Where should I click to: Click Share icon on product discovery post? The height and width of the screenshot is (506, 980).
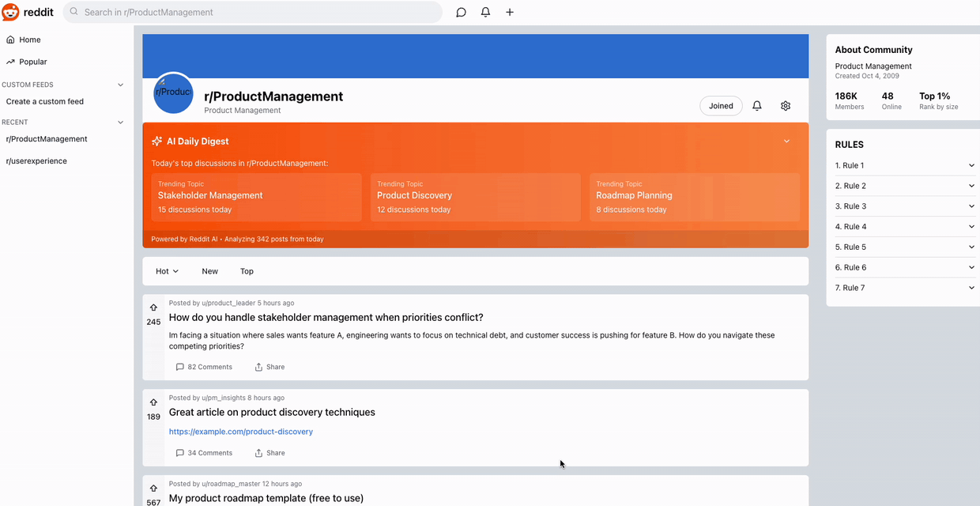click(258, 453)
